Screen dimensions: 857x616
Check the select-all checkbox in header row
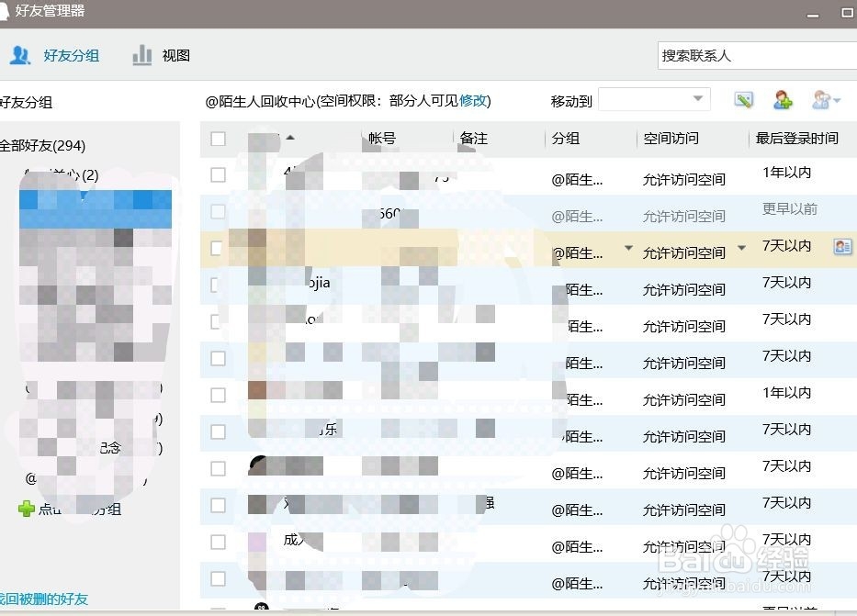[x=218, y=138]
